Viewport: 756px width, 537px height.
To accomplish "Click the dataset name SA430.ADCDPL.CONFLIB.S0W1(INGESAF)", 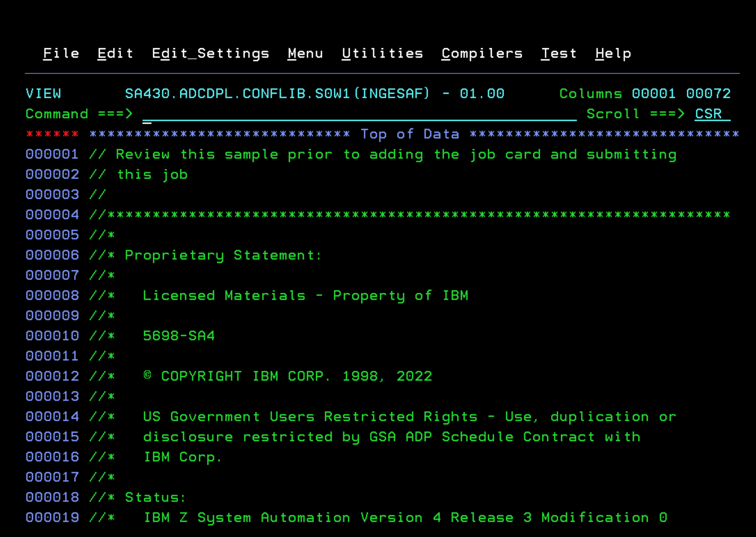I will coord(277,94).
